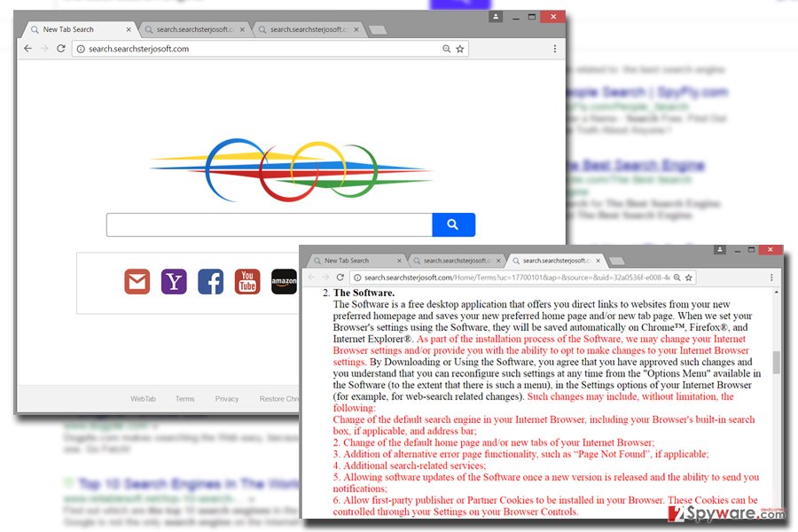This screenshot has width=798, height=532.
Task: Maximize the main browser window
Action: pyautogui.click(x=532, y=17)
